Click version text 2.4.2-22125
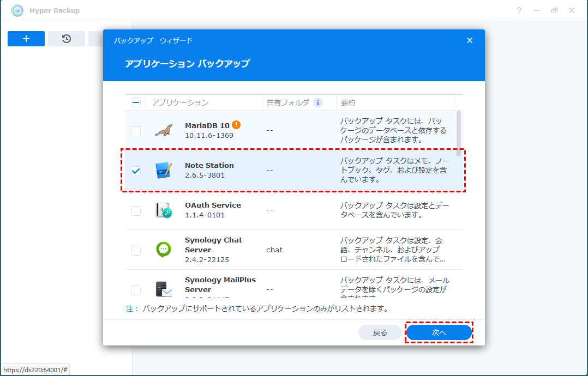Image resolution: width=588 pixels, height=376 pixels. (x=207, y=259)
